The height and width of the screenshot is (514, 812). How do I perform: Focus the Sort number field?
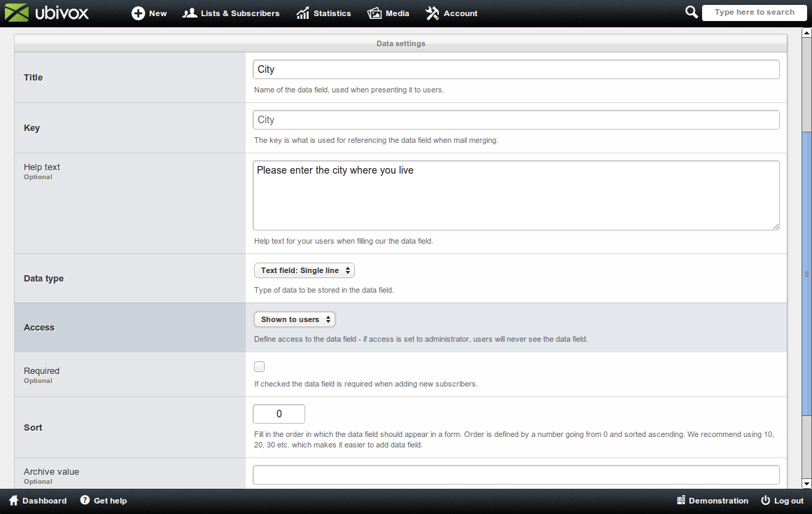click(279, 414)
